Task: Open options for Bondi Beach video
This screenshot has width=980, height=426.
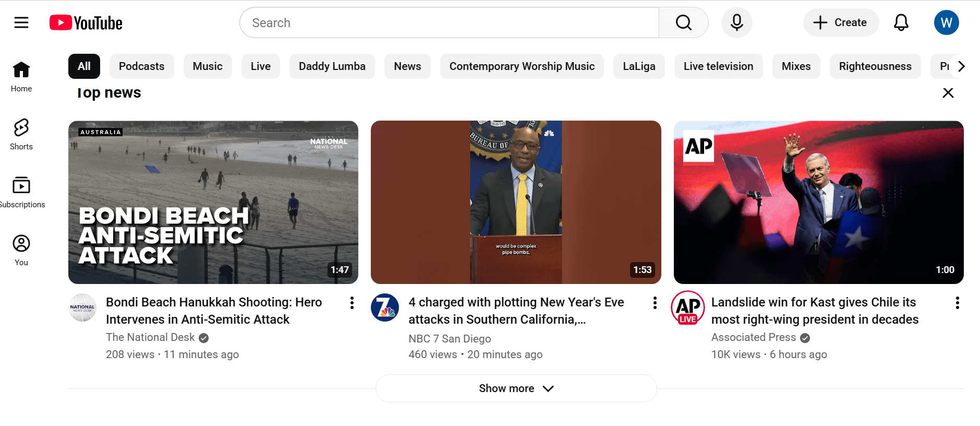Action: tap(352, 303)
